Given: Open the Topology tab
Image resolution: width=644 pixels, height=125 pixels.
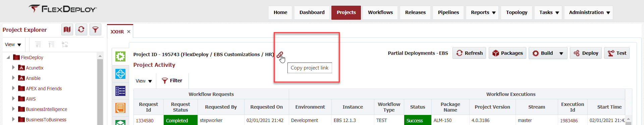Looking at the screenshot, I should (517, 12).
